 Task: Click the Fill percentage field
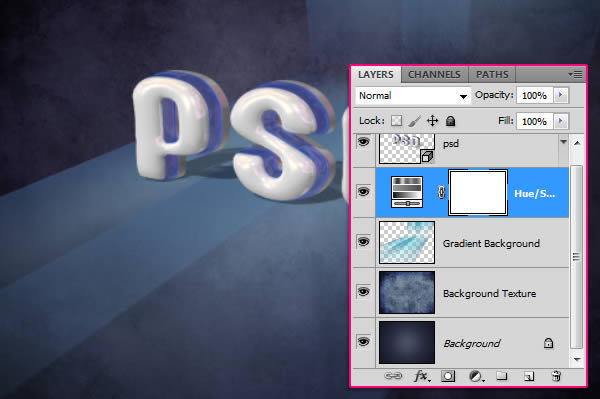(x=535, y=121)
